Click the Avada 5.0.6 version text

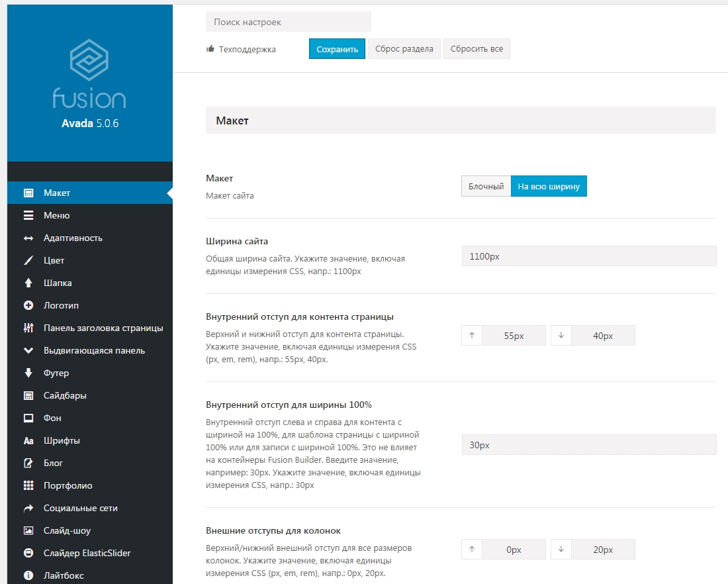(x=90, y=123)
